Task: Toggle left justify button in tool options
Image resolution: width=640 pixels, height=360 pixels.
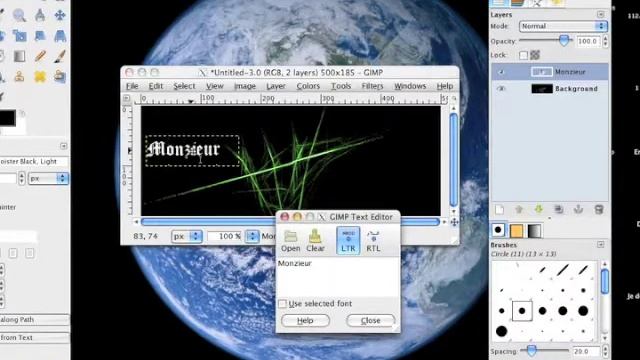Action: [x=13, y=253]
